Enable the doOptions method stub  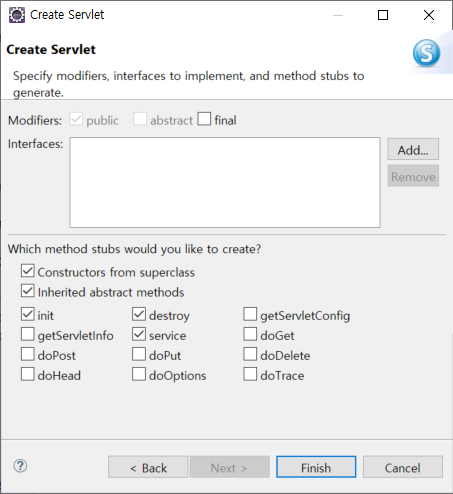point(139,374)
